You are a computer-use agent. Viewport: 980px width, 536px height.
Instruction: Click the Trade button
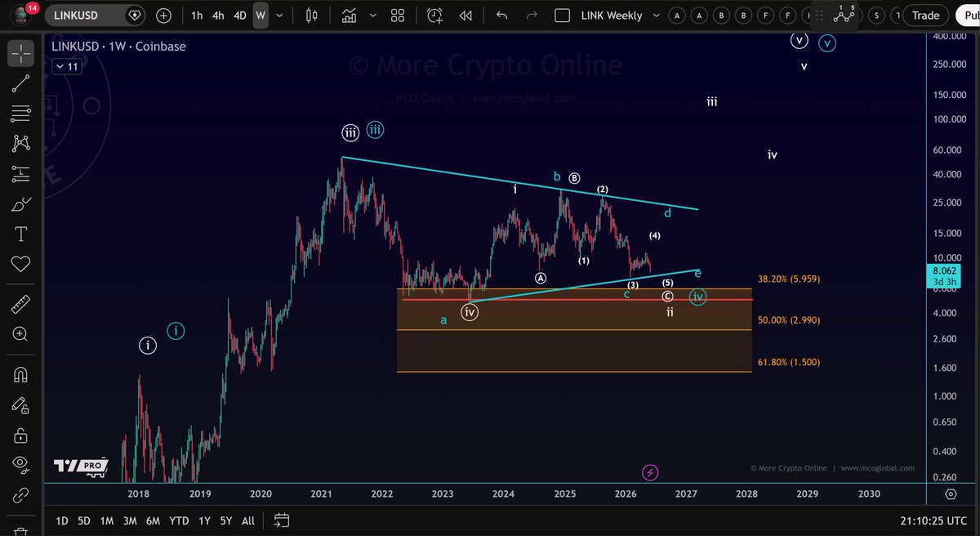pyautogui.click(x=925, y=15)
